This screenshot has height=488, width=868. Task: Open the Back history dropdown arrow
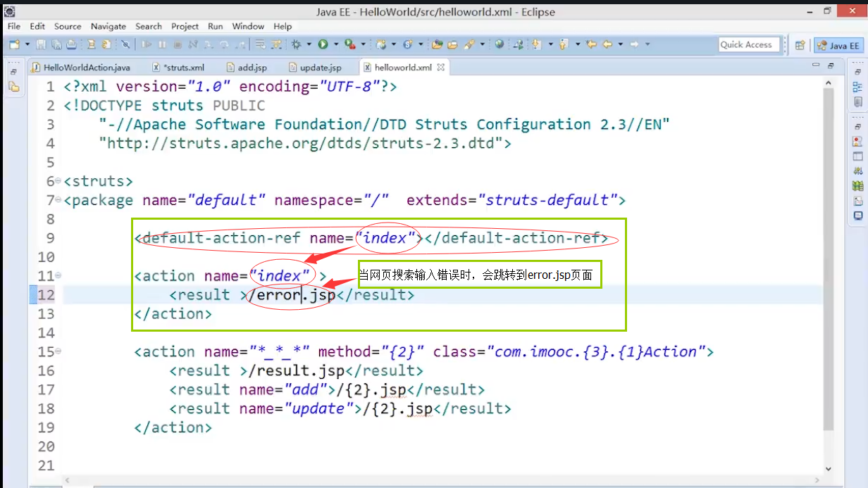621,44
